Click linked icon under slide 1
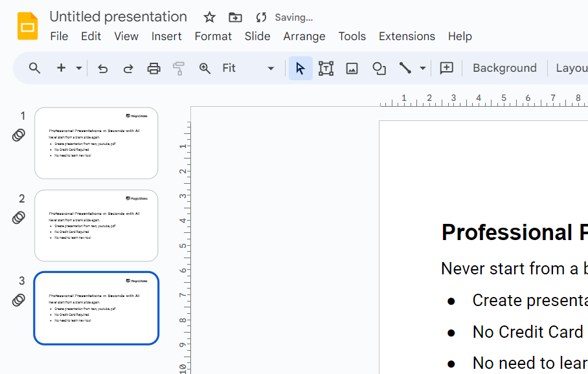This screenshot has width=588, height=374. 19,135
